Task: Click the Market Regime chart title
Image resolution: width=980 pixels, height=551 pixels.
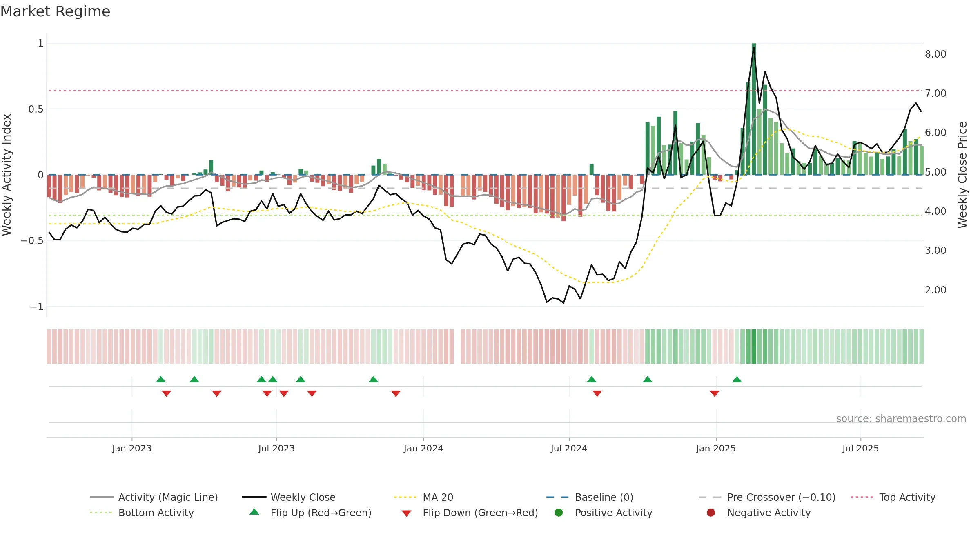Action: (x=55, y=11)
